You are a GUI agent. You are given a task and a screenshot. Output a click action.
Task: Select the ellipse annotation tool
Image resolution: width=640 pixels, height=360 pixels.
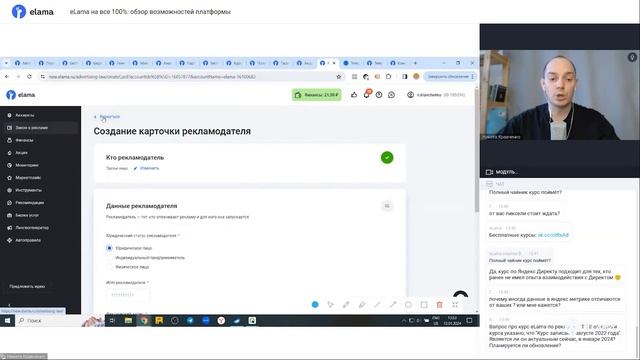pos(408,304)
